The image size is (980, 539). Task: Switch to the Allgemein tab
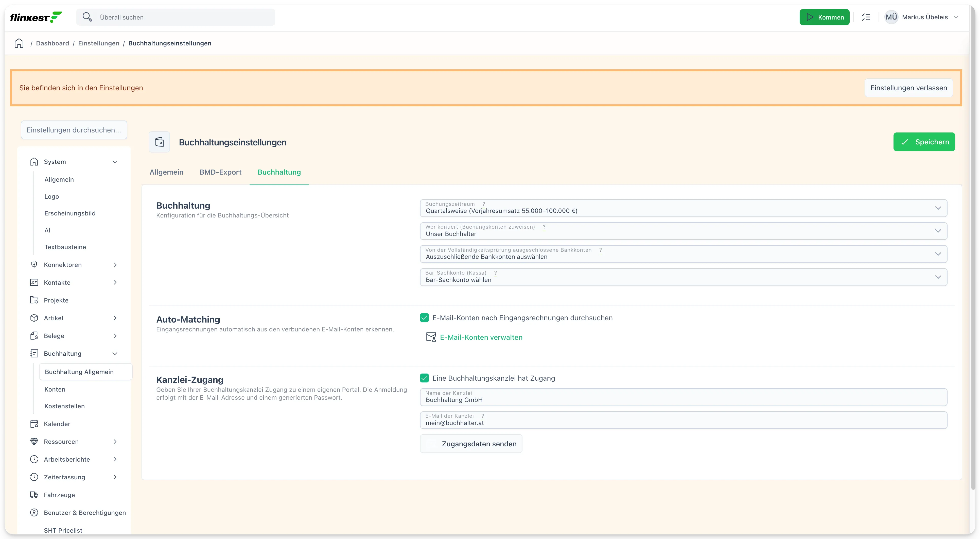coord(166,172)
